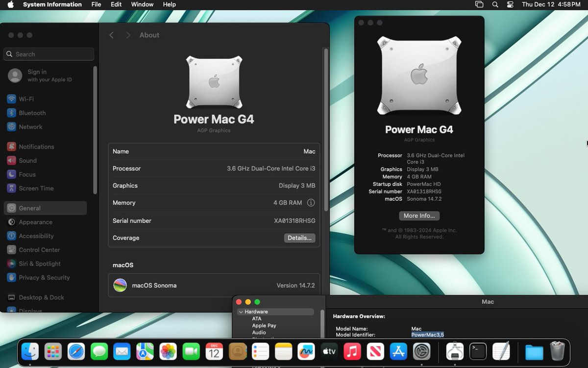The height and width of the screenshot is (368, 588).
Task: Click the PowerMac3,5 model identifier value
Action: click(x=427, y=335)
